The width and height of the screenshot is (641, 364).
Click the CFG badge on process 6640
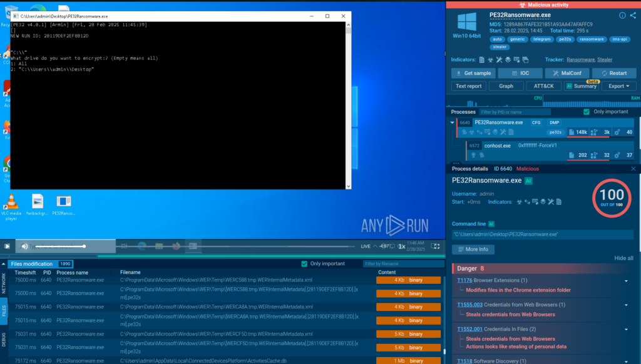[536, 123]
